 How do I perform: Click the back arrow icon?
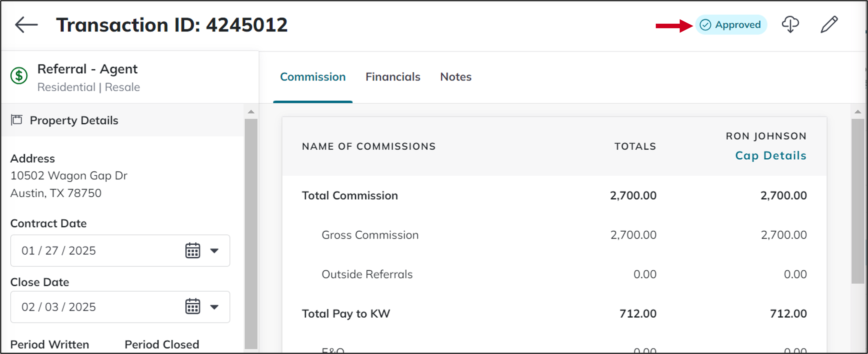[x=26, y=25]
